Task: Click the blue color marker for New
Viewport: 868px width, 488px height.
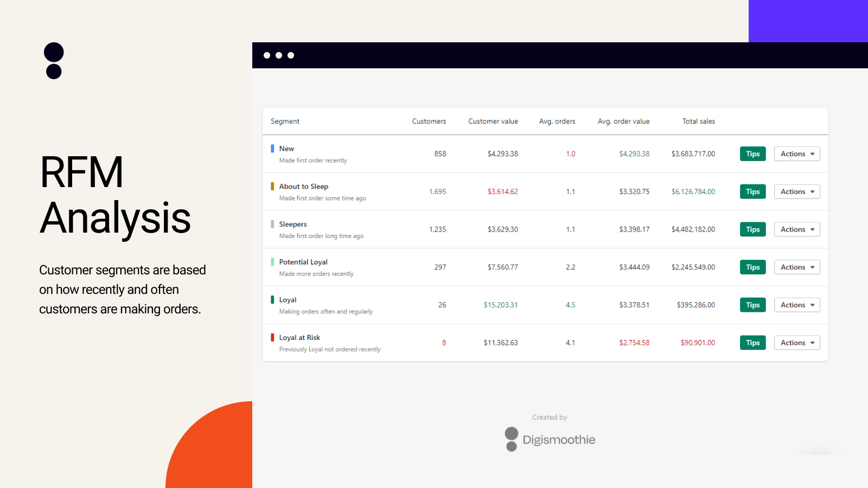Action: coord(272,149)
